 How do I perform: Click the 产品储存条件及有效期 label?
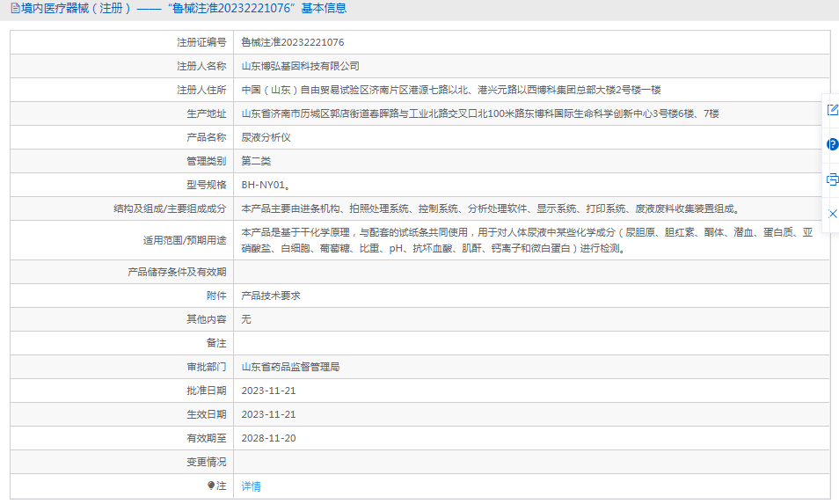click(177, 272)
